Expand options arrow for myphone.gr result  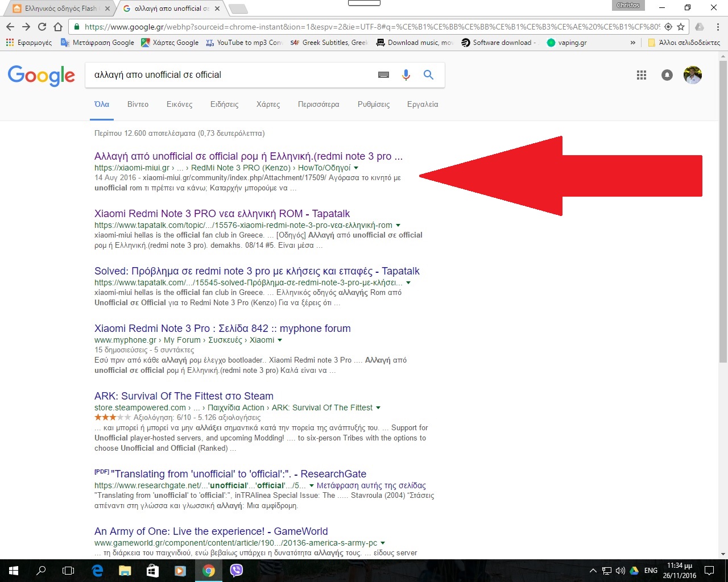pos(280,340)
